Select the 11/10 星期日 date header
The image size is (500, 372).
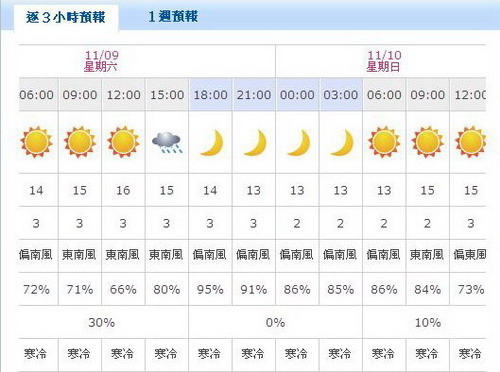pos(384,61)
